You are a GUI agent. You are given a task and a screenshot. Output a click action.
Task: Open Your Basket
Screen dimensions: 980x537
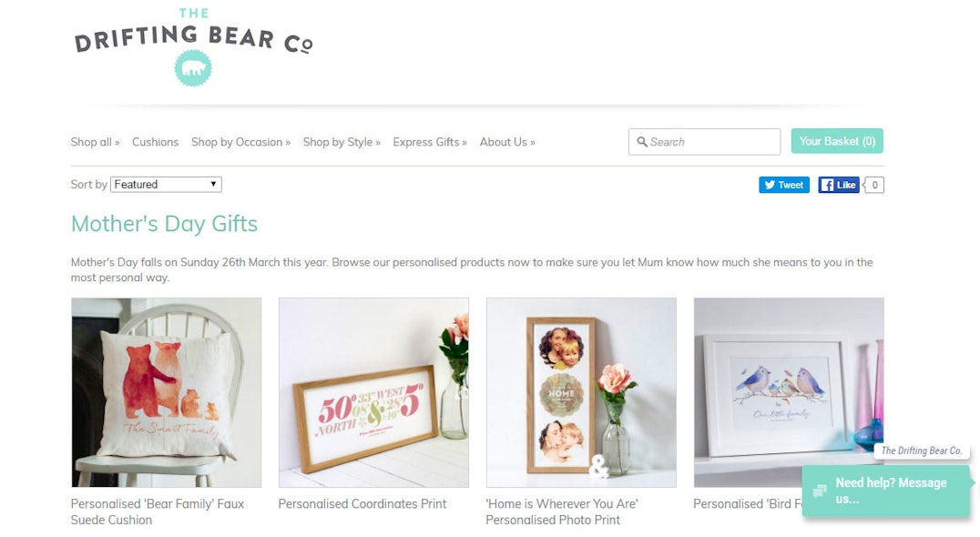[x=837, y=141]
